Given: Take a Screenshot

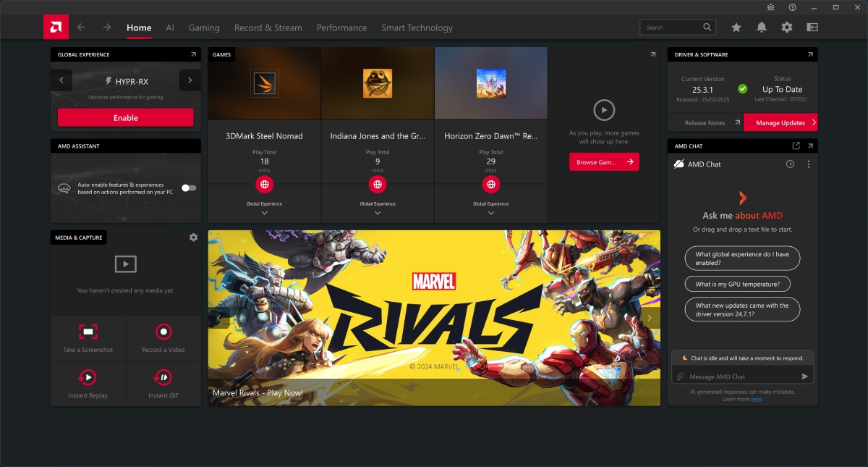Looking at the screenshot, I should point(88,338).
